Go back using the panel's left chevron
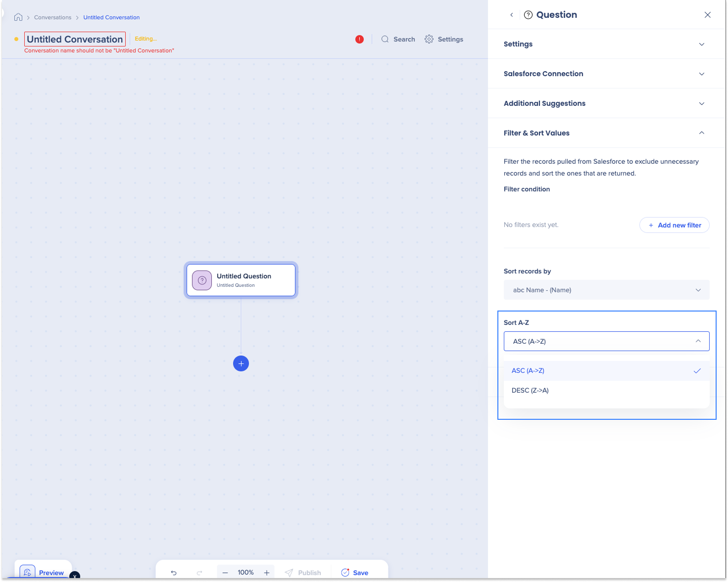Image resolution: width=728 pixels, height=582 pixels. click(512, 15)
